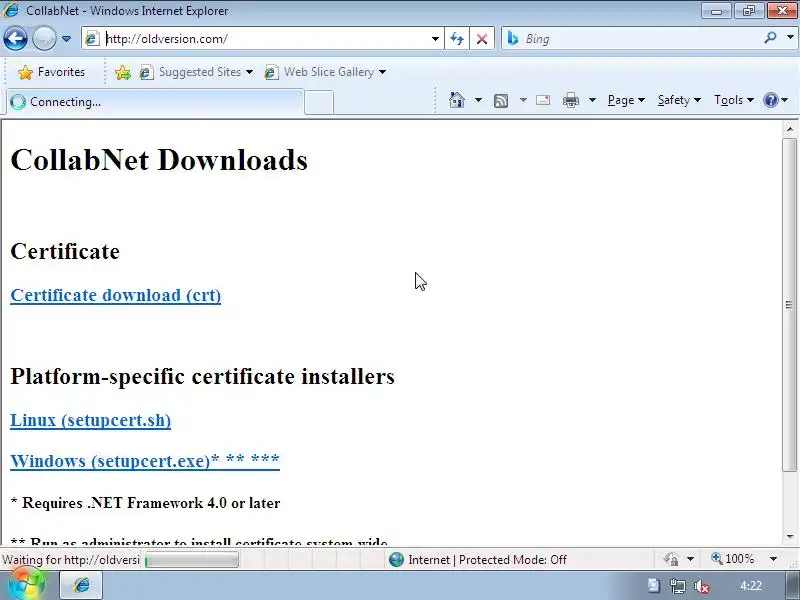This screenshot has width=800, height=600.
Task: Open the Page menu
Action: 626,100
